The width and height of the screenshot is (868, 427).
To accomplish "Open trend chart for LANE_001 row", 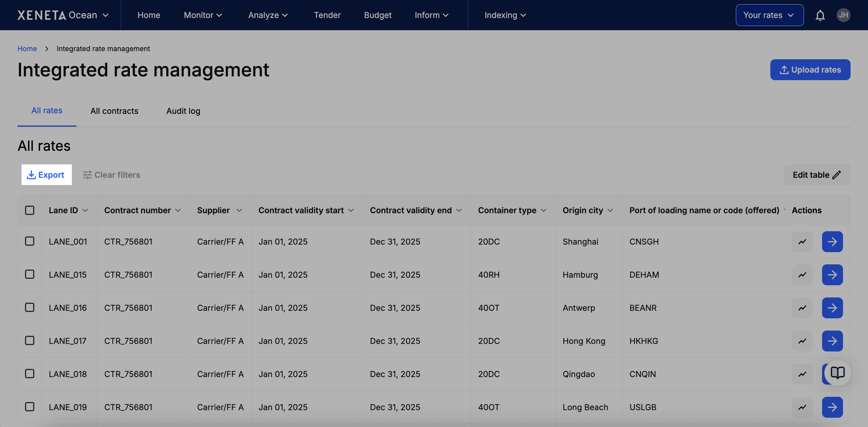I will click(802, 241).
